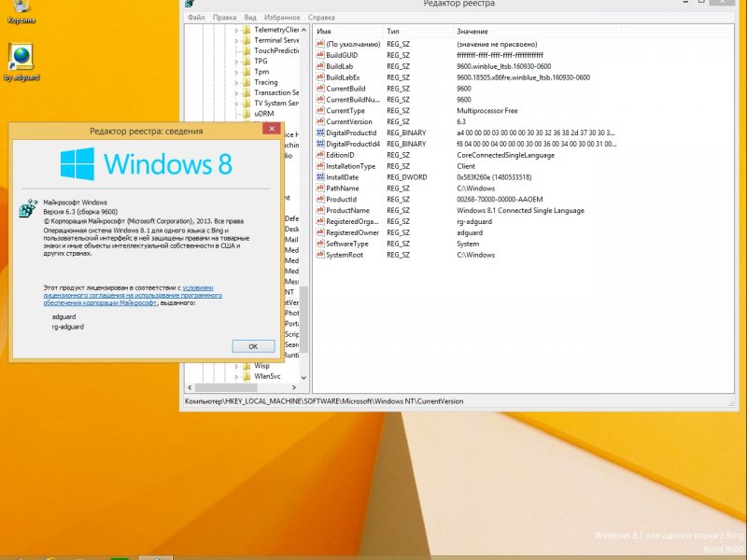This screenshot has width=747, height=560.
Task: Open the Избранное menu
Action: coord(282,17)
